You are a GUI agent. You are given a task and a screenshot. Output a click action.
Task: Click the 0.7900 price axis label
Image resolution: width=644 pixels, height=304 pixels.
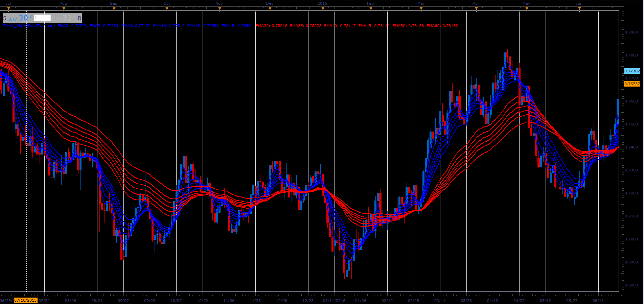(631, 32)
